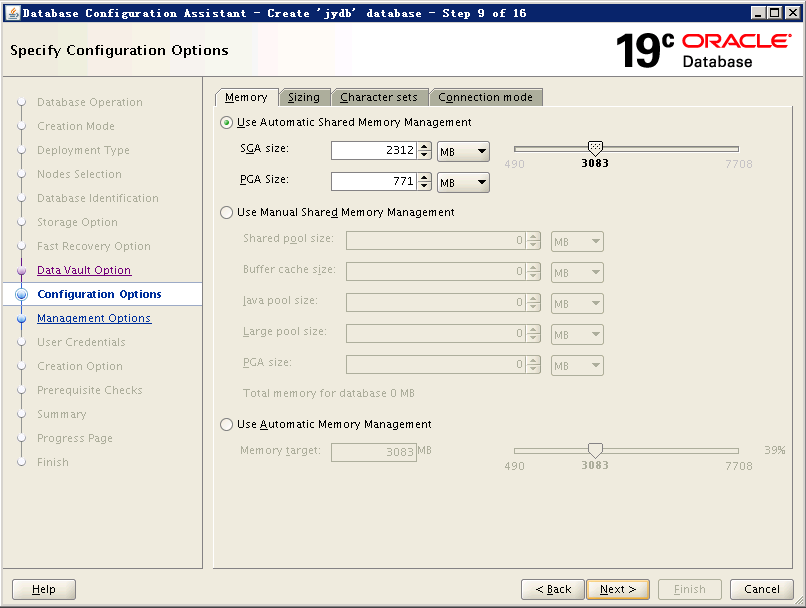Click the Nodes Selection step
The image size is (806, 608).
tap(79, 174)
